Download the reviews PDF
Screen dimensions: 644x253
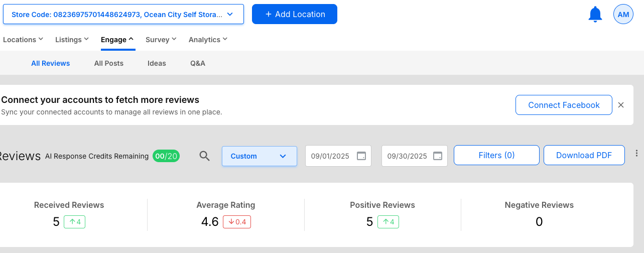pyautogui.click(x=584, y=155)
